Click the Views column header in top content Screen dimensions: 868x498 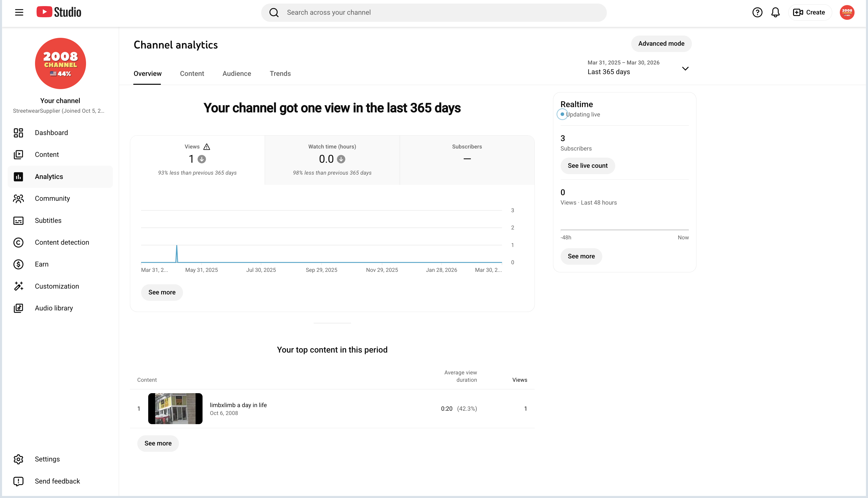pyautogui.click(x=520, y=380)
